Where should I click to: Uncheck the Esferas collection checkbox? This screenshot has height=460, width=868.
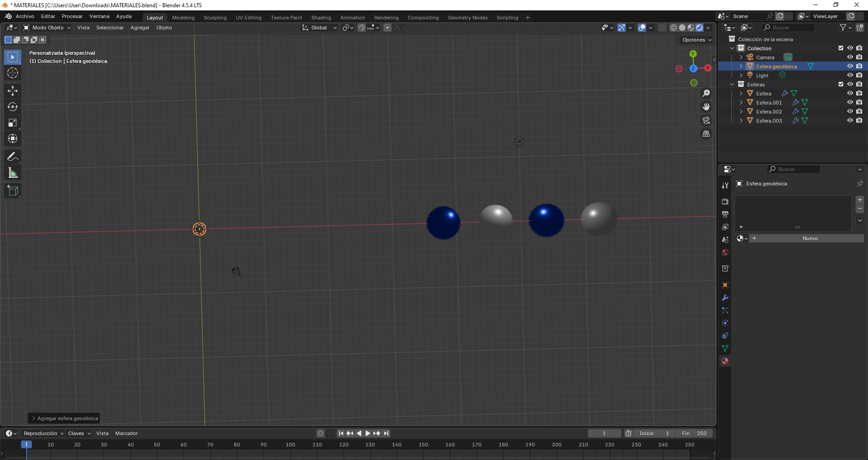(841, 85)
